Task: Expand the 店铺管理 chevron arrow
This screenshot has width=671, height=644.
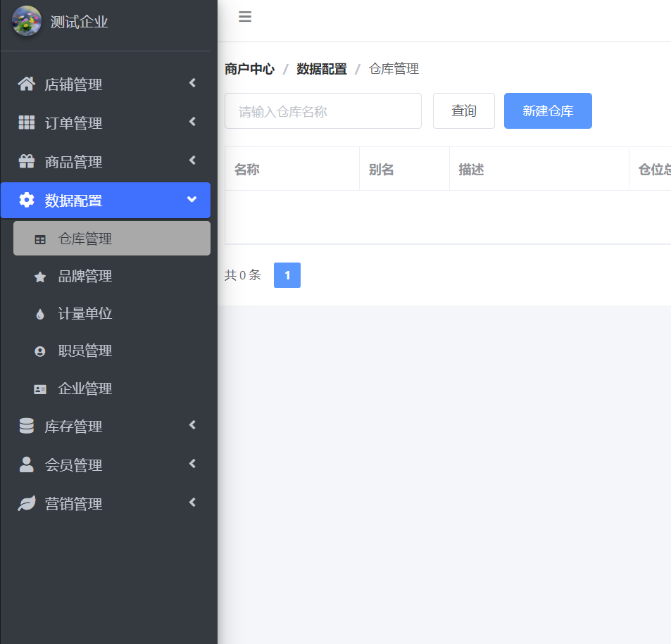Action: tap(192, 84)
